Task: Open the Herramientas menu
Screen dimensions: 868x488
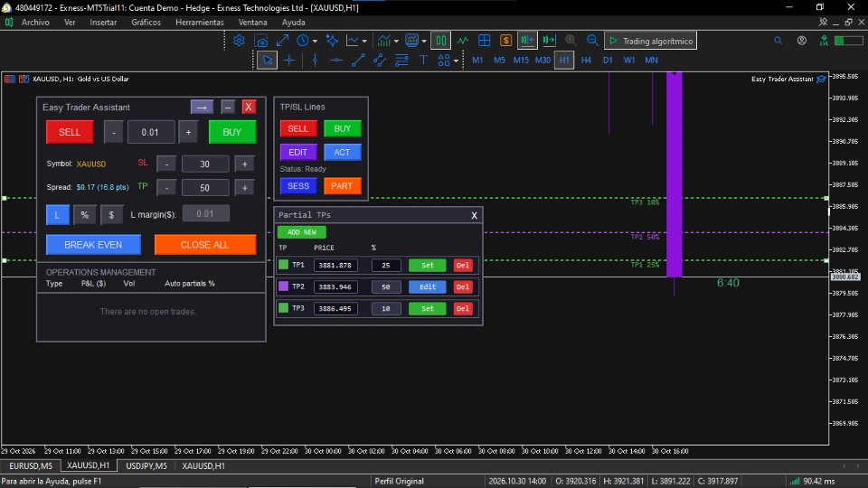Action: click(199, 22)
